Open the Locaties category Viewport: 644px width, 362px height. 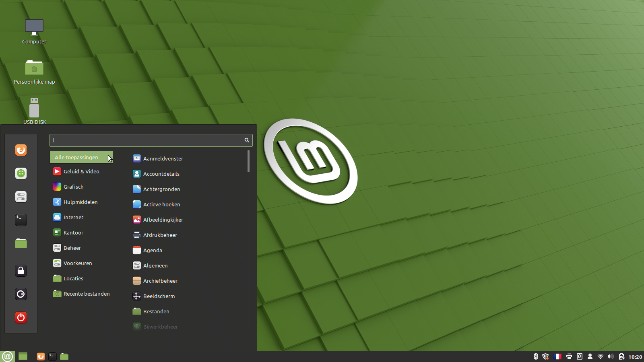point(81,278)
